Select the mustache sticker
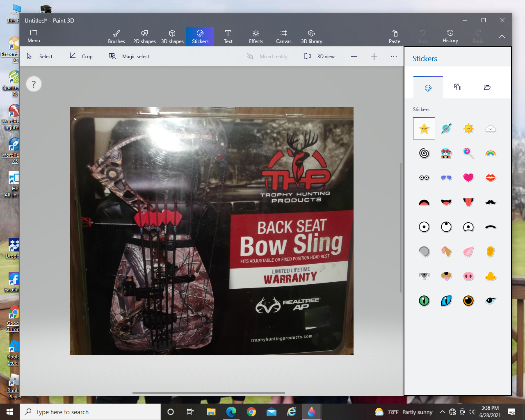Screen dimensions: 525x420 point(491,202)
